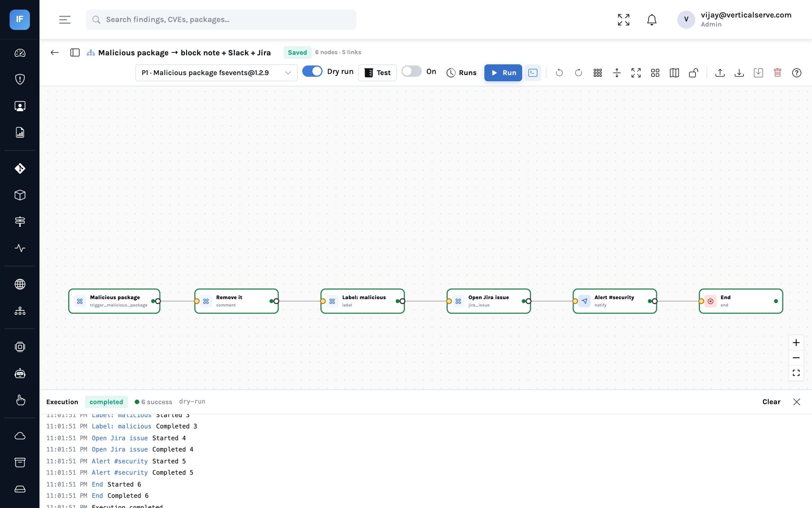The width and height of the screenshot is (812, 508).
Task: Open the workflow hierarchy sidebar icon
Action: pyautogui.click(x=20, y=311)
